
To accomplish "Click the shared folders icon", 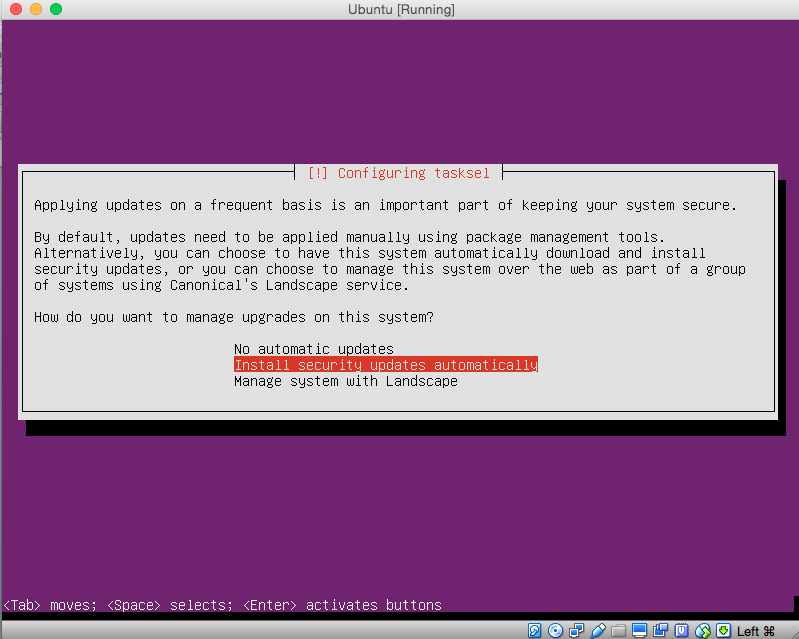I will (x=618, y=631).
